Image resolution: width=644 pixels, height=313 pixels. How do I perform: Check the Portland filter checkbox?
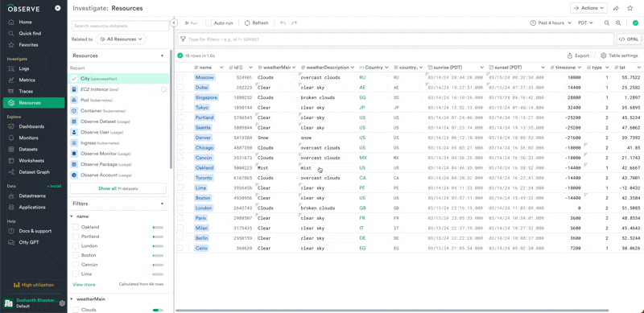[x=76, y=237]
